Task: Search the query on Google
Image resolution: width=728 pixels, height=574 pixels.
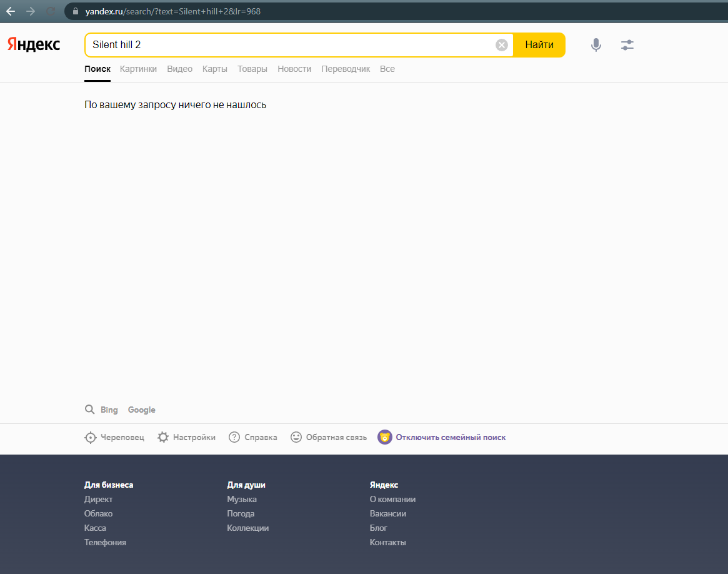Action: click(142, 410)
